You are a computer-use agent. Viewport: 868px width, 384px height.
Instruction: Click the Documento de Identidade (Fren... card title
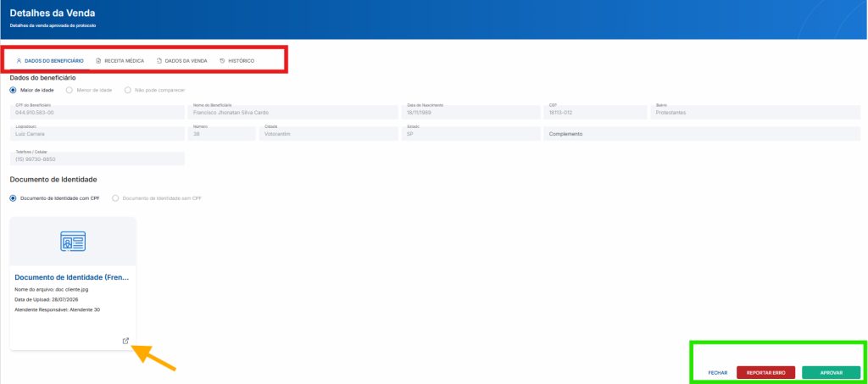[x=71, y=277]
